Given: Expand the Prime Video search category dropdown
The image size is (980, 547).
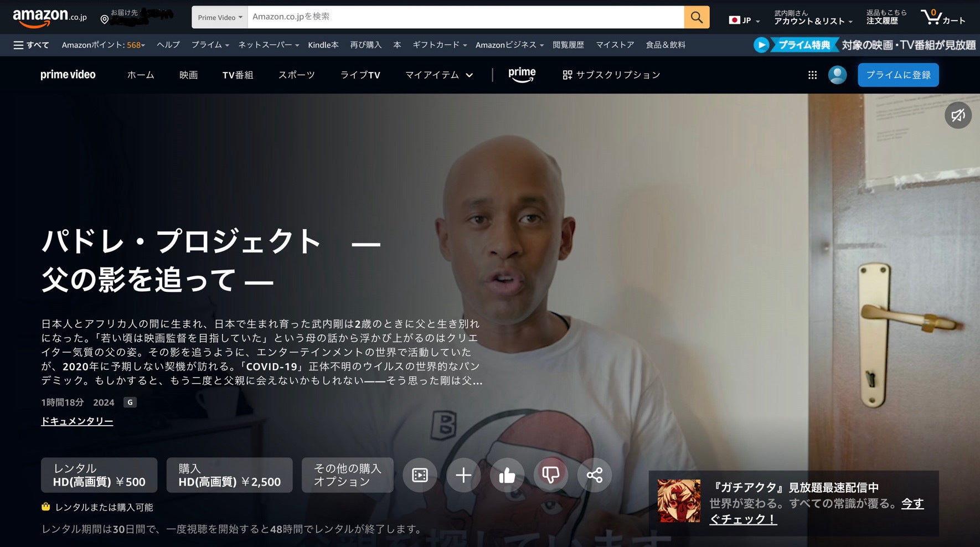Looking at the screenshot, I should (220, 17).
